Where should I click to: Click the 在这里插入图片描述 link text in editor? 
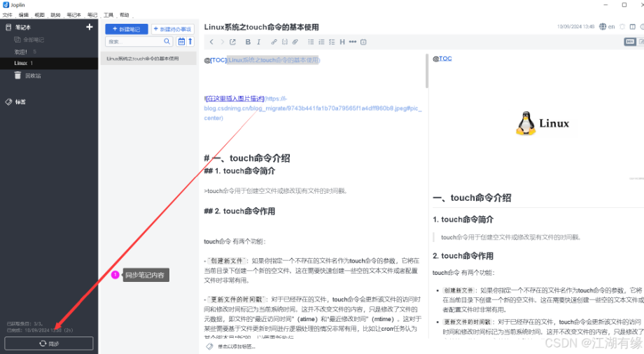pos(235,99)
